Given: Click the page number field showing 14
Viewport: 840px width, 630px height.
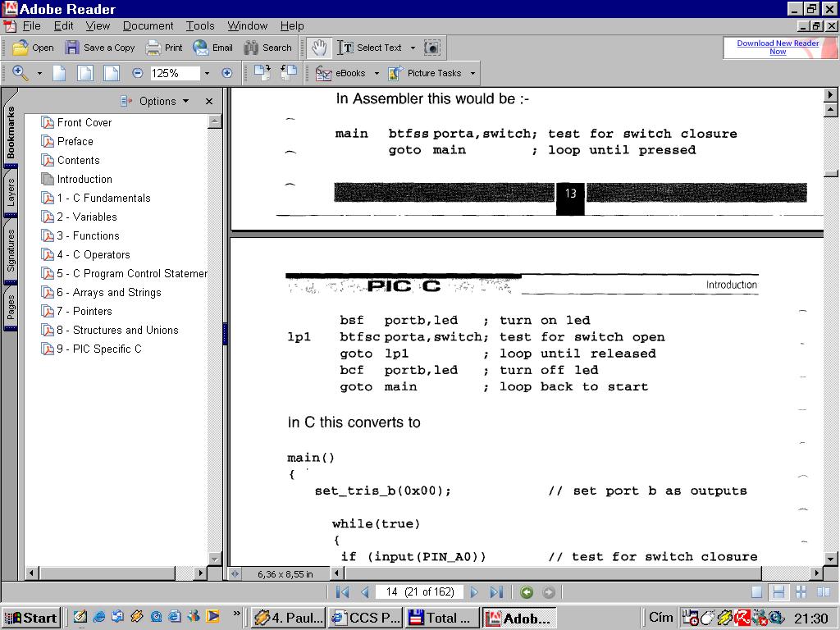Looking at the screenshot, I should click(x=419, y=592).
